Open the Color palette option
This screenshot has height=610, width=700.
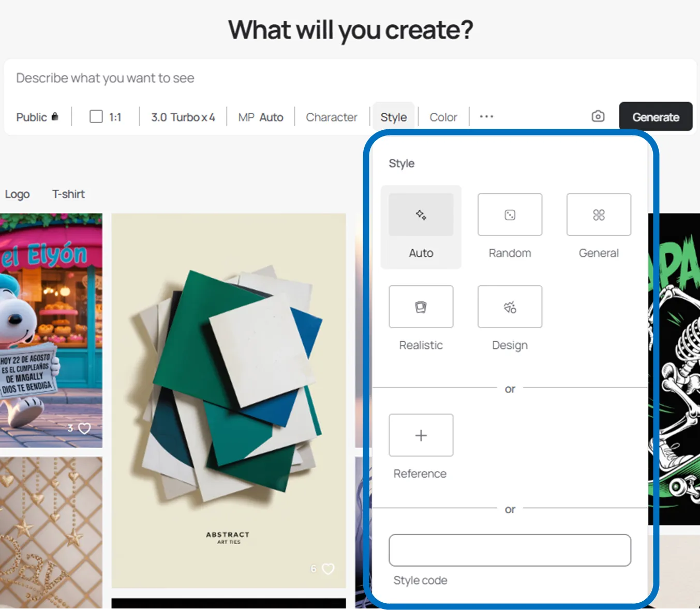[443, 117]
